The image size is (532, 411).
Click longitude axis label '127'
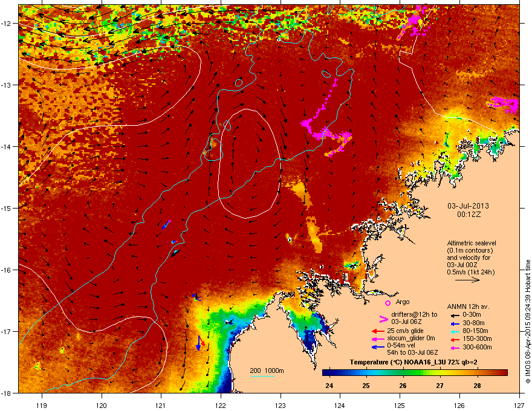click(519, 405)
